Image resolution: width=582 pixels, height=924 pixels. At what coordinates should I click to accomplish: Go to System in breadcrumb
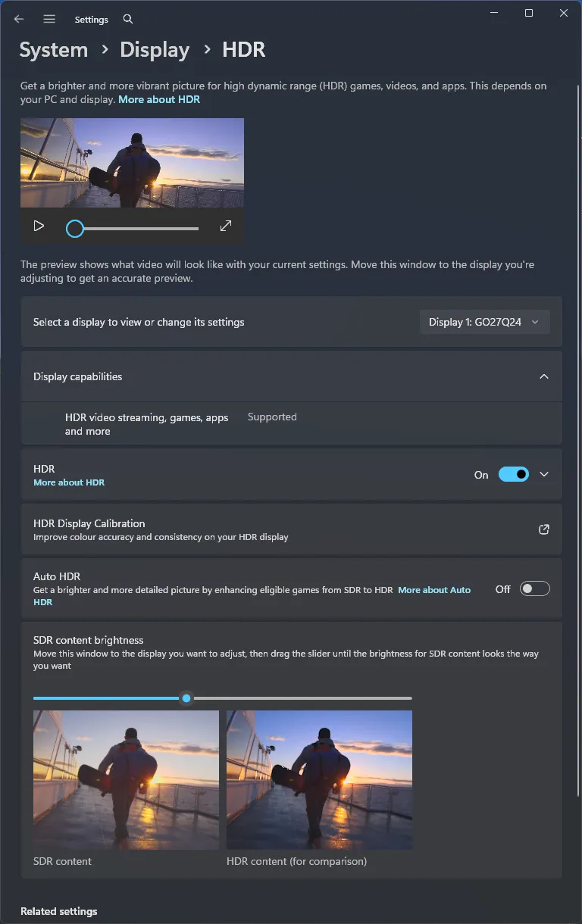[54, 50]
